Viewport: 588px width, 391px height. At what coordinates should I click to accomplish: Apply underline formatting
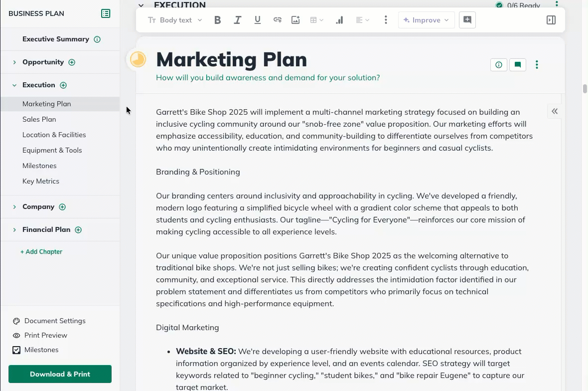pos(258,20)
